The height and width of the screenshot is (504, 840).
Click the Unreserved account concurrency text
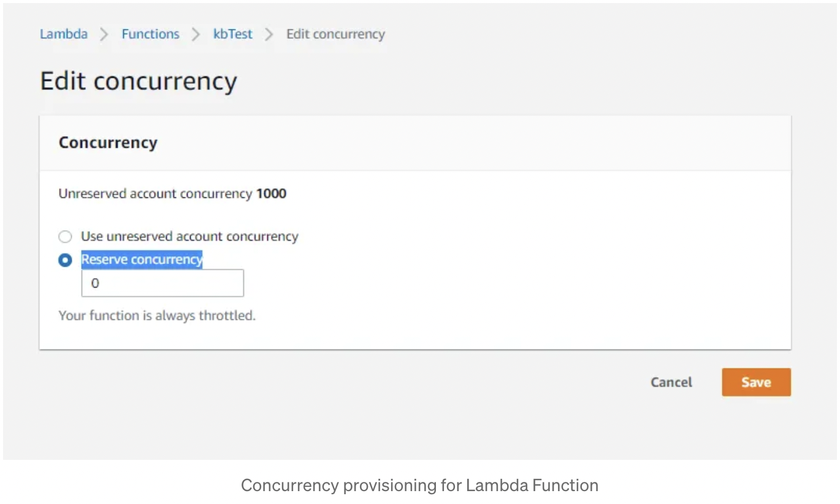pos(155,194)
